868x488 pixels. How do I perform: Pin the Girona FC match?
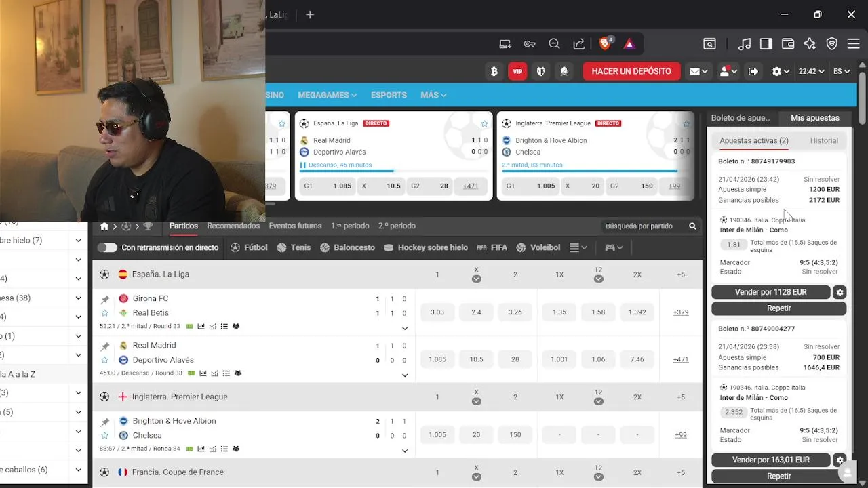pyautogui.click(x=104, y=299)
